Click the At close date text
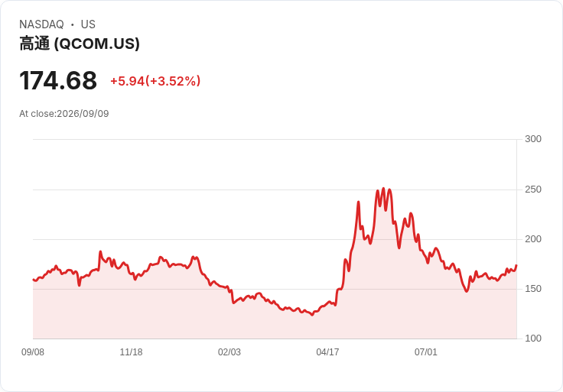The image size is (563, 392). click(x=64, y=114)
